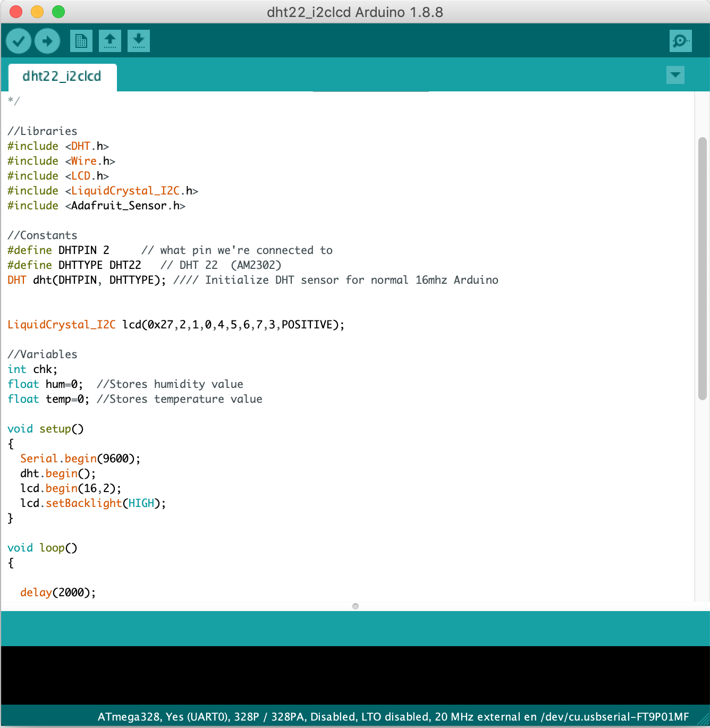Click the '#include <Adafruit_Sensor.h>' line
Viewport: 710px width, 728px height.
[97, 206]
